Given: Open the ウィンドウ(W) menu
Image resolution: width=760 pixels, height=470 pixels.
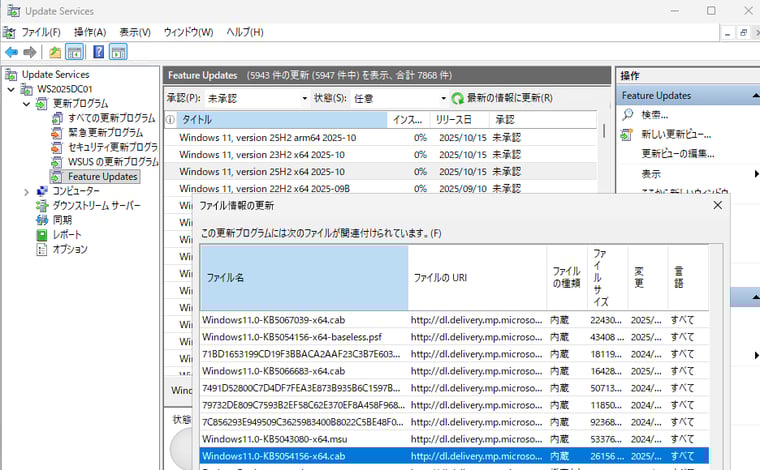Looking at the screenshot, I should point(189,32).
